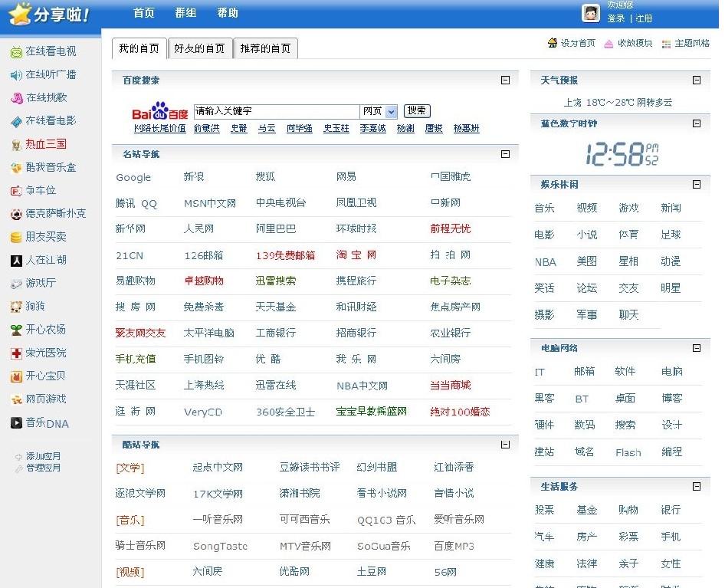Open the 360安全卫士 link
The height and width of the screenshot is (588, 725).
point(285,412)
